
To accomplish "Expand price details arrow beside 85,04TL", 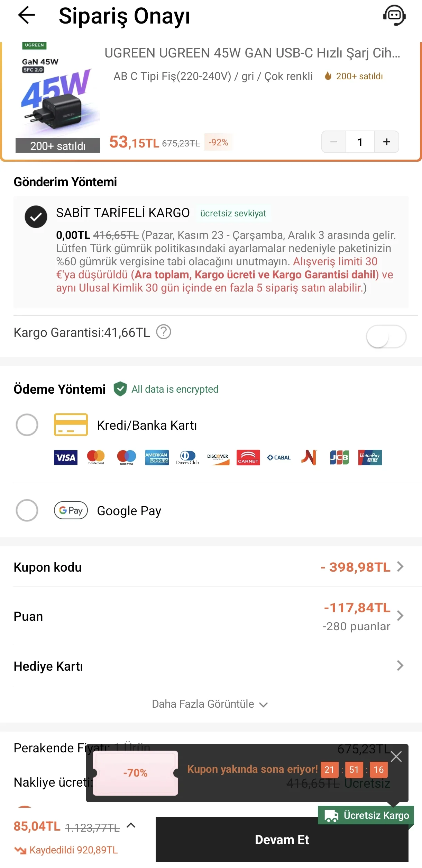I will (x=131, y=825).
